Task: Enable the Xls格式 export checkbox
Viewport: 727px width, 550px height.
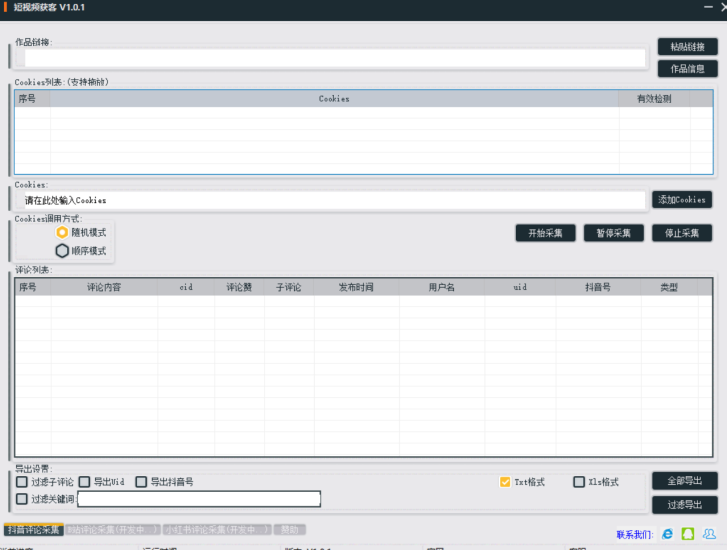Action: (x=579, y=482)
